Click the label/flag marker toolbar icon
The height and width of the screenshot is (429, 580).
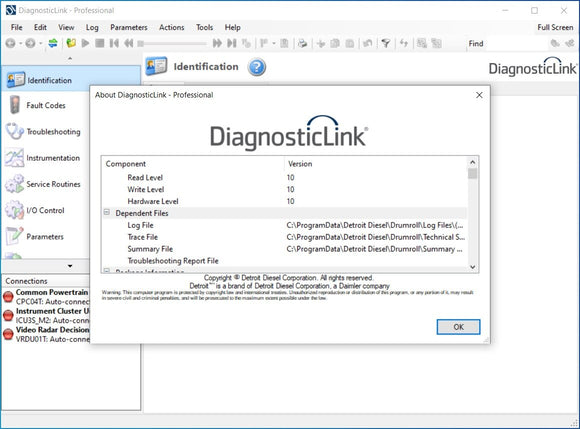264,43
